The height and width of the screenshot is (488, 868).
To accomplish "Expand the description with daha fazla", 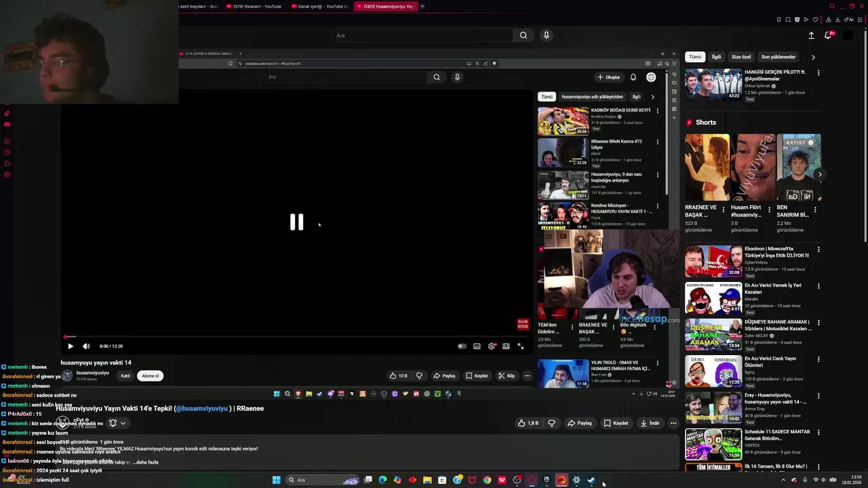I will tap(146, 462).
